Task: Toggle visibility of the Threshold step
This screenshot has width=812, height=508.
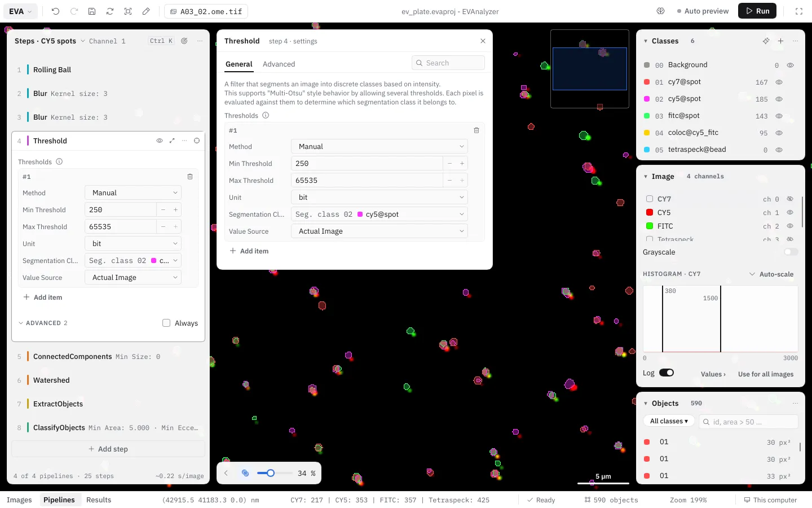Action: [x=160, y=141]
